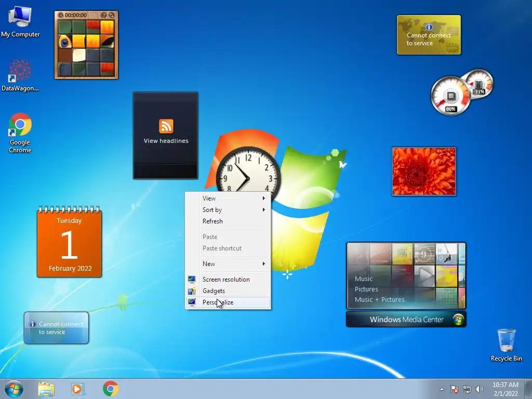Choose Screen resolution from context menu
This screenshot has height=399, width=532.
[x=228, y=279]
